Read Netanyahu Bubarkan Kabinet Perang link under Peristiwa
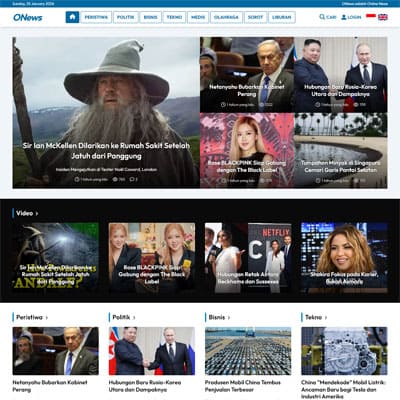 (x=50, y=386)
